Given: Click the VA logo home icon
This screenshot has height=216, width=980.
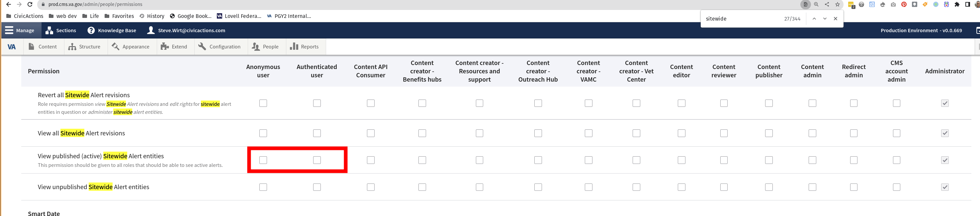Looking at the screenshot, I should (12, 47).
